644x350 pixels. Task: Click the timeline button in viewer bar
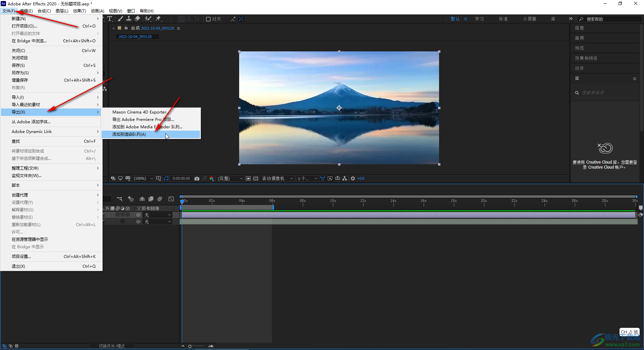[x=337, y=178]
